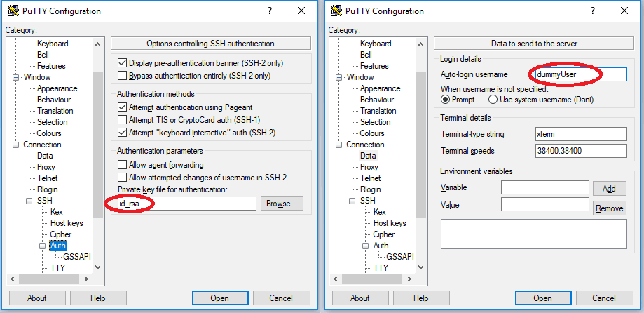Viewport: 644px width, 313px height.
Task: Click About button in left window
Action: 37,298
